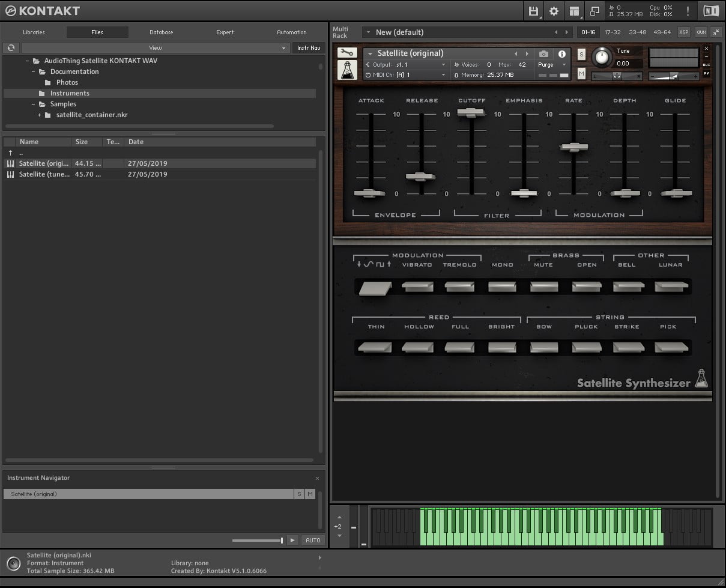Click the Tune knob

click(x=601, y=58)
